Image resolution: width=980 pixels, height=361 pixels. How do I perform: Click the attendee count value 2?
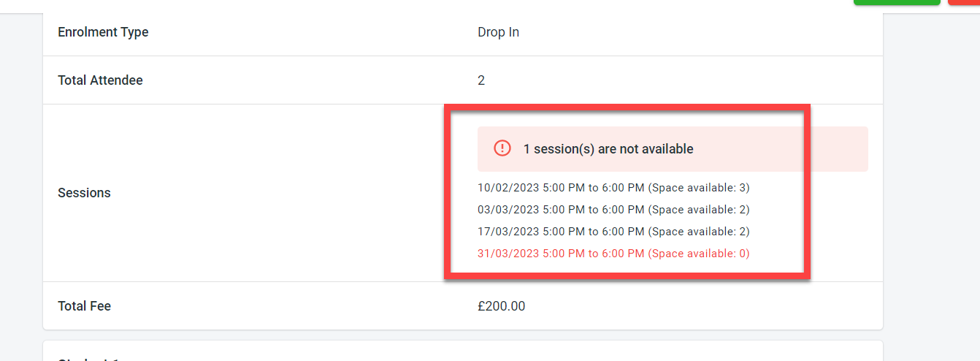pyautogui.click(x=481, y=80)
